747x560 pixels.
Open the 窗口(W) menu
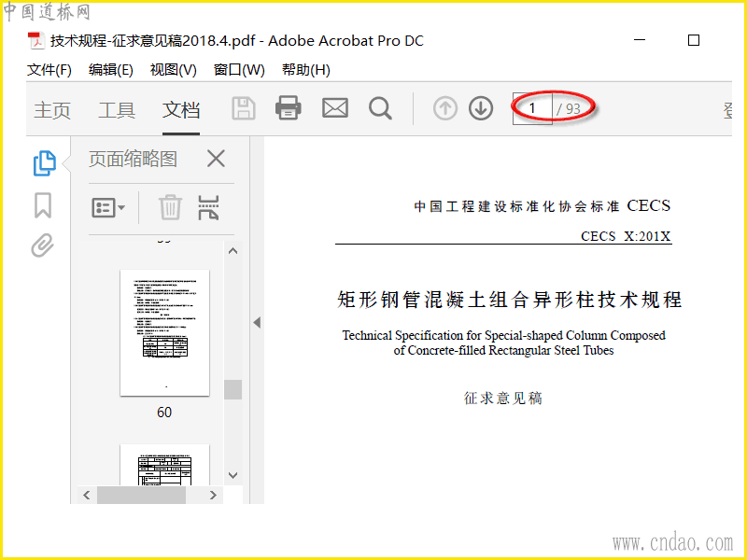click(239, 69)
